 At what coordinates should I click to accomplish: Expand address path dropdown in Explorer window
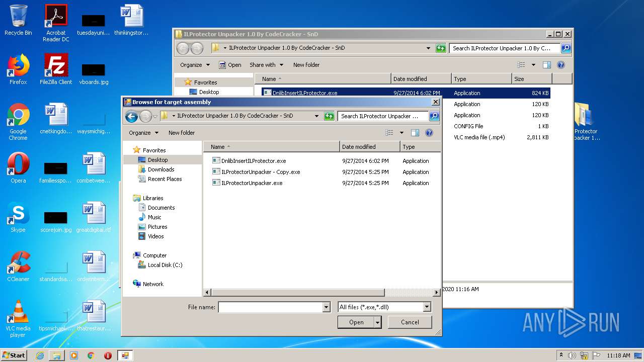click(x=428, y=48)
